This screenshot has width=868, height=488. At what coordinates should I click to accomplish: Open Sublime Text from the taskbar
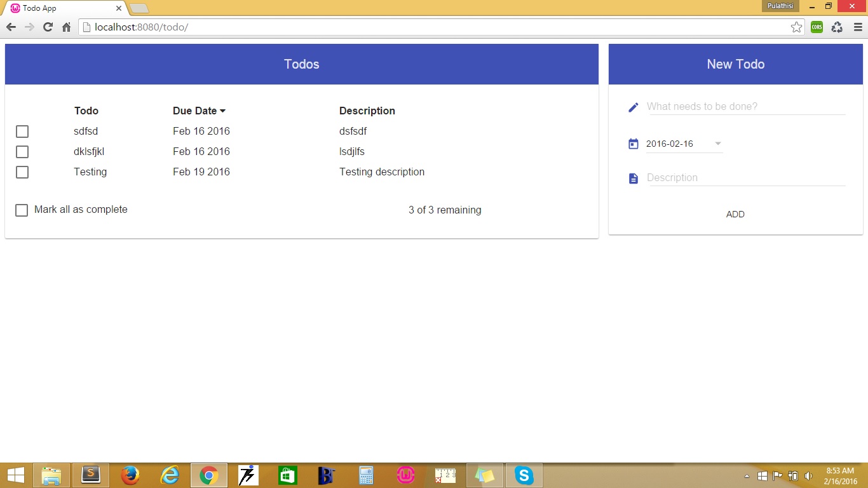point(91,475)
